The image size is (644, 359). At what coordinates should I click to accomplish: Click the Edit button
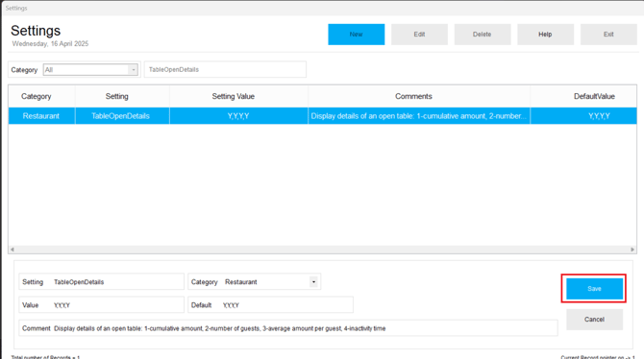click(x=419, y=35)
